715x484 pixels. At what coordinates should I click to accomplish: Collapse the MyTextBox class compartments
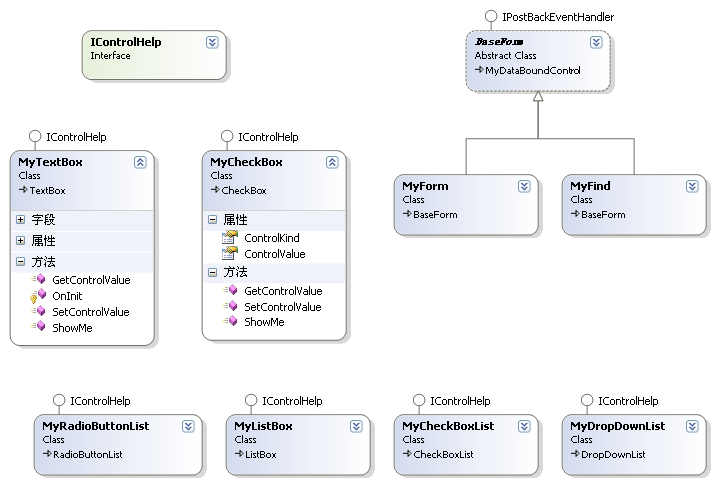[140, 161]
